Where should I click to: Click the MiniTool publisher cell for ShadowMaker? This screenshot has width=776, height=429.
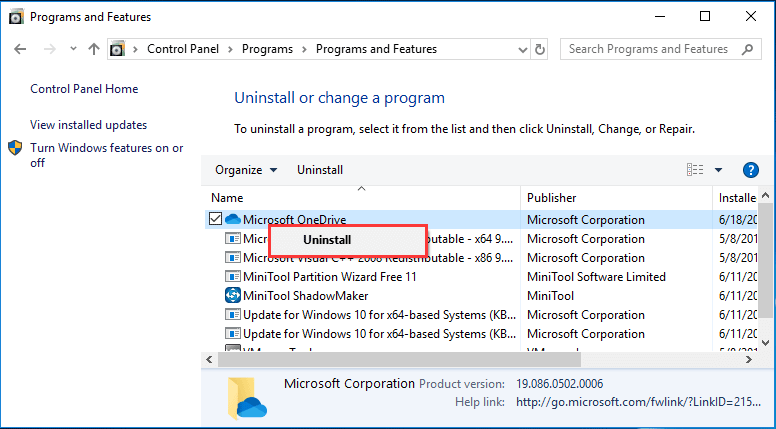550,296
